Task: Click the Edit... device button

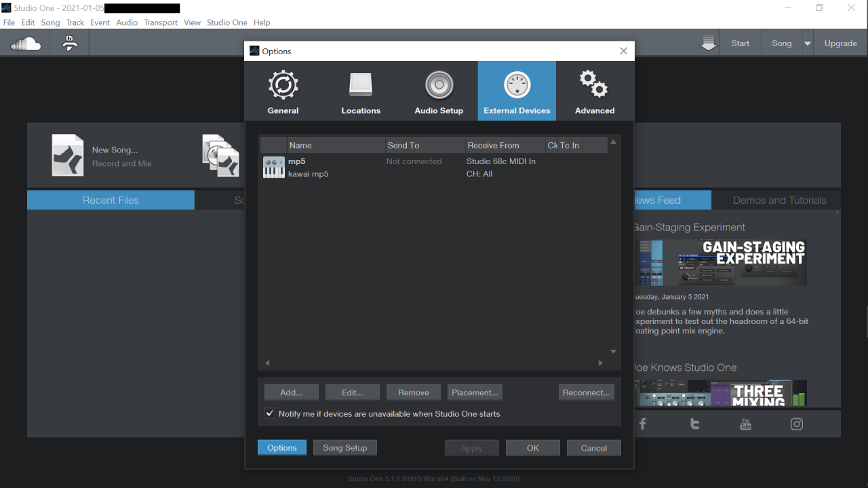Action: 353,392
